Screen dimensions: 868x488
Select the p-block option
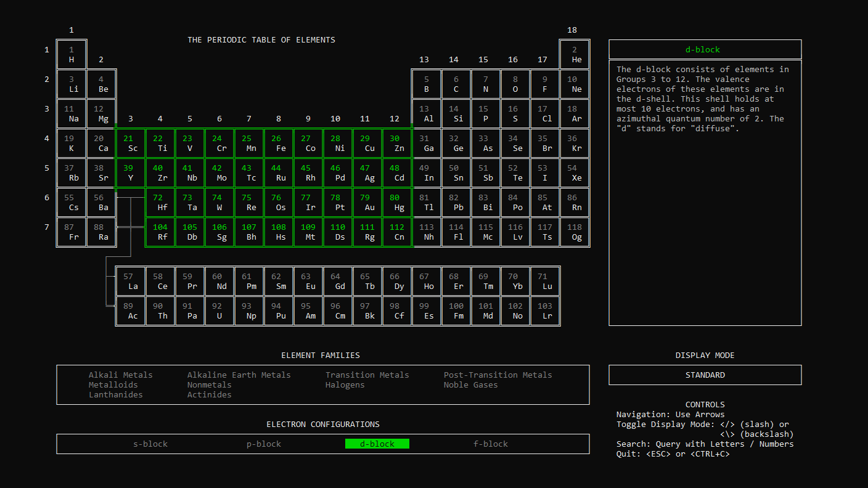(x=263, y=444)
